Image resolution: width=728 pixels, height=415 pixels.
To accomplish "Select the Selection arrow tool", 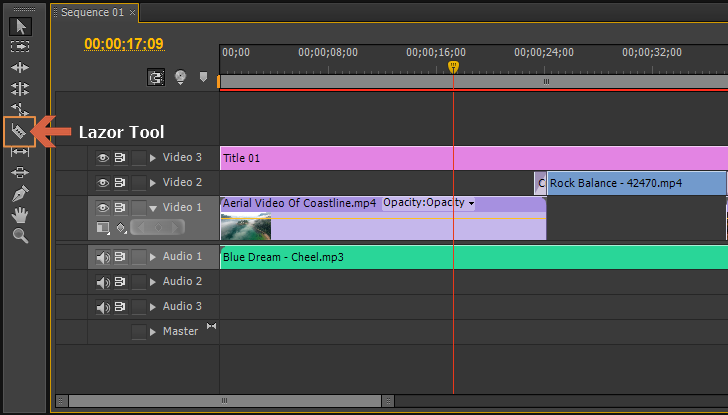I will 20,26.
